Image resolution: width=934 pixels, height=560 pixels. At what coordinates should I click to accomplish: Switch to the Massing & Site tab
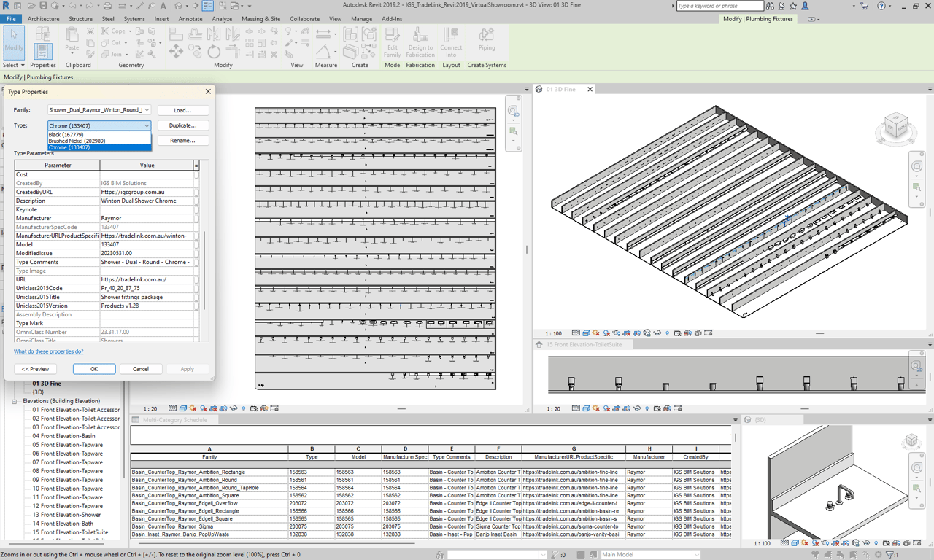point(260,19)
